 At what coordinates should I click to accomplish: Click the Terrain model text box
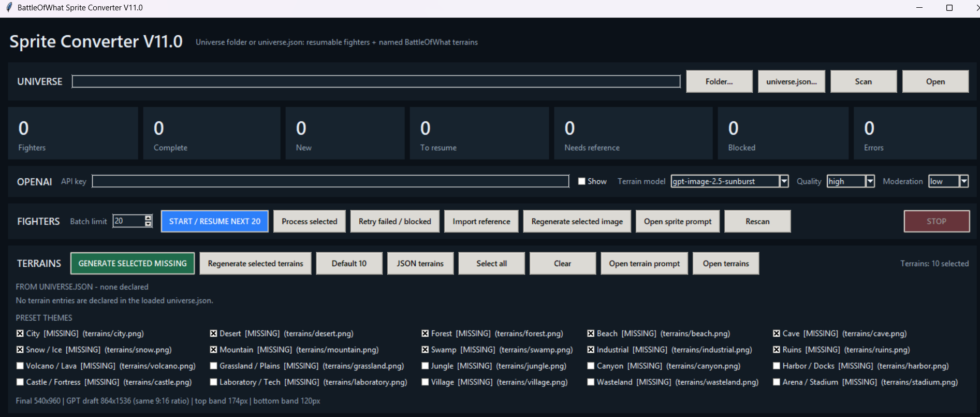coord(725,181)
